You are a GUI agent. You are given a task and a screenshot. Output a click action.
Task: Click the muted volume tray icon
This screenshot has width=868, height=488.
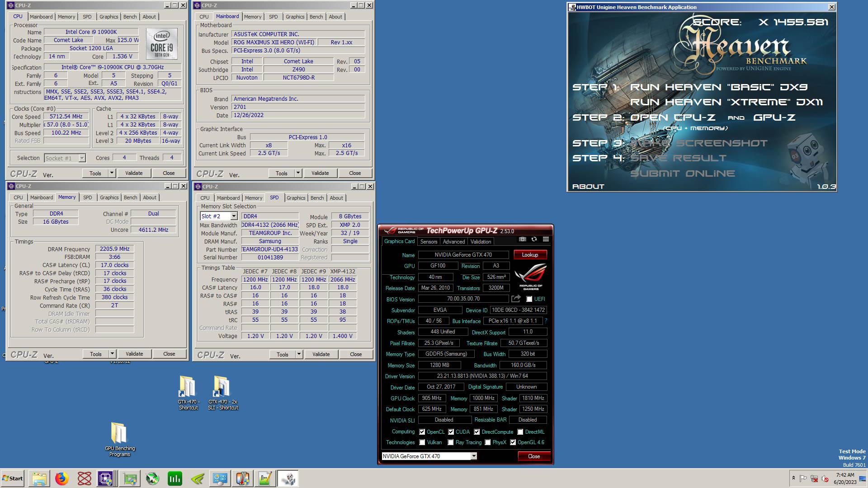(825, 479)
